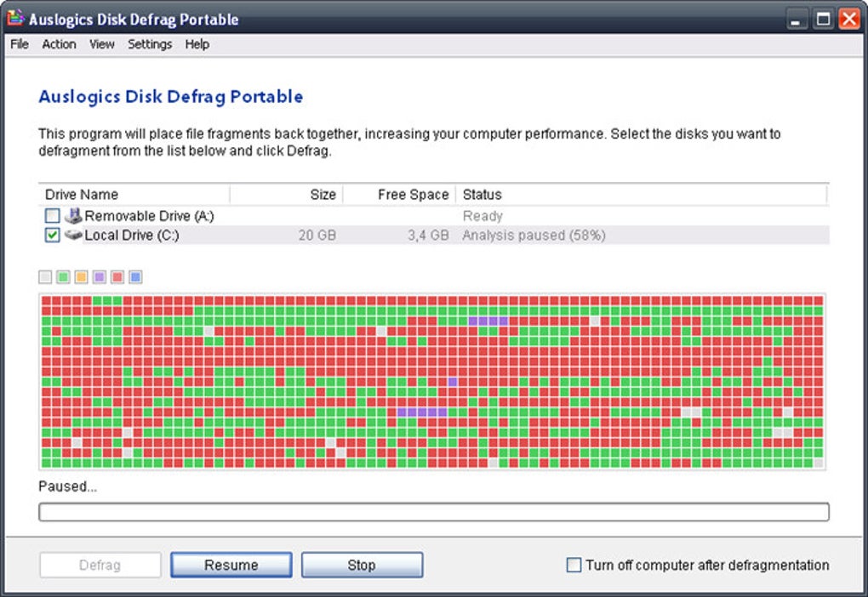The width and height of the screenshot is (868, 597).
Task: Click the gray legend color square
Action: click(x=45, y=276)
